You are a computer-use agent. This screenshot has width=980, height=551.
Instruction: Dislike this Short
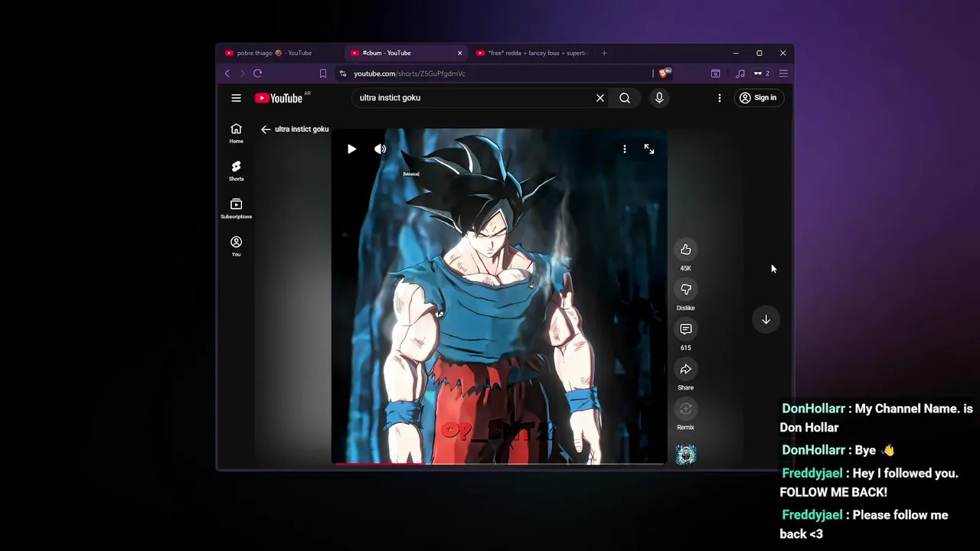point(686,289)
